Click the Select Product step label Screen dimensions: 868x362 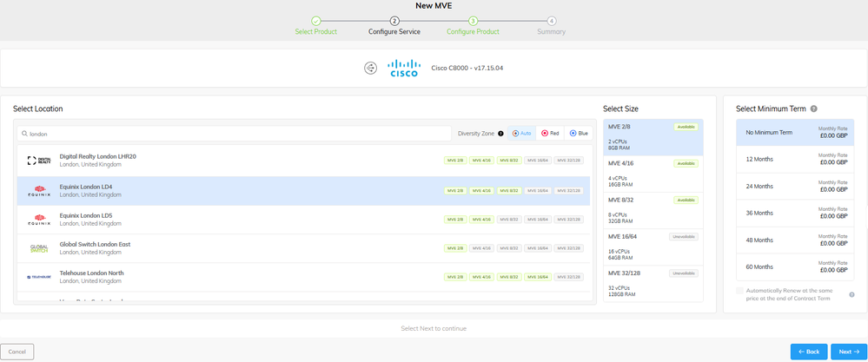(x=315, y=32)
